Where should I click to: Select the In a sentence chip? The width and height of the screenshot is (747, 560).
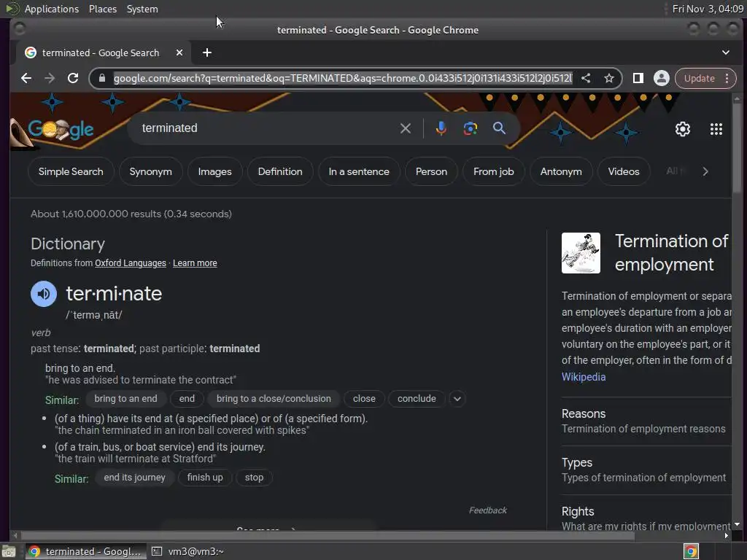pos(359,171)
